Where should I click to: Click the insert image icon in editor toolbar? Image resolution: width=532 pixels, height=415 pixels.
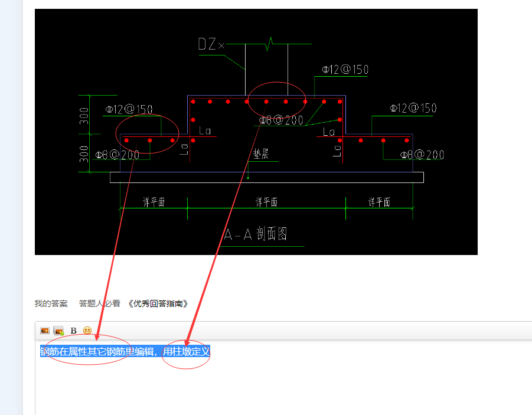[45, 331]
